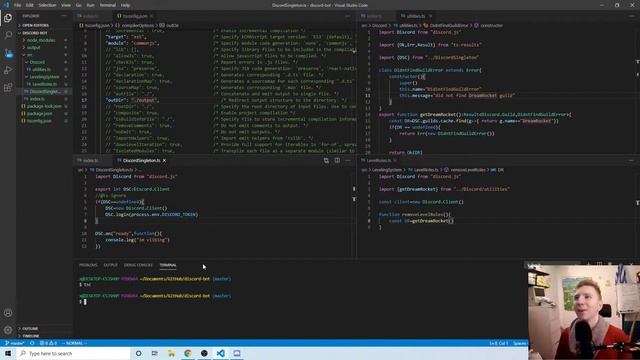The width and height of the screenshot is (640, 360).
Task: Close the tsconfig.json tab
Action: [x=151, y=16]
